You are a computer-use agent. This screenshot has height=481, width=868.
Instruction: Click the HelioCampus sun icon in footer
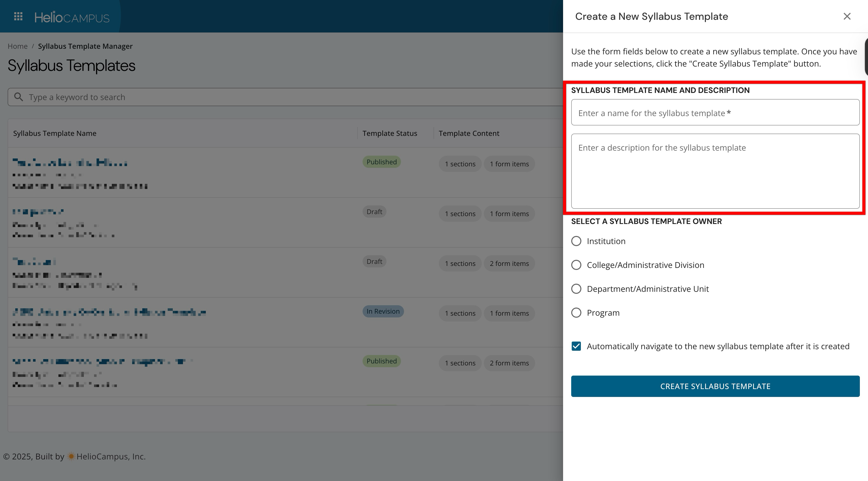[71, 457]
